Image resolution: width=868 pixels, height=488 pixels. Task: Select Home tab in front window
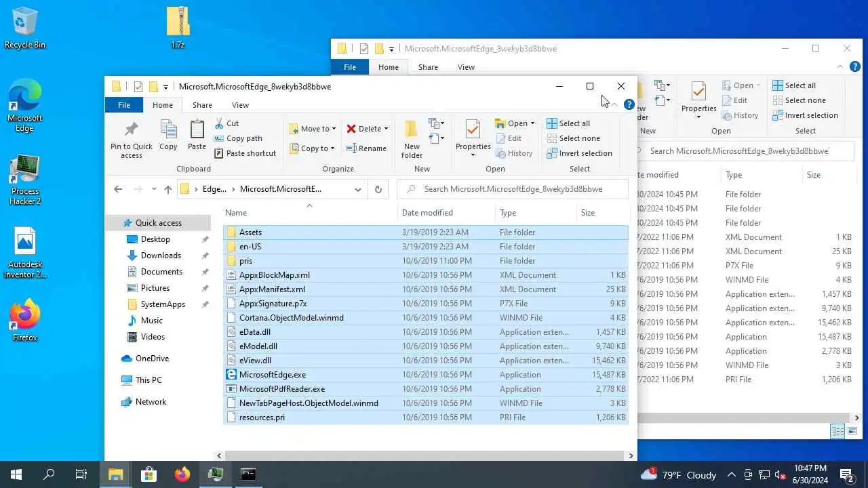coord(163,105)
